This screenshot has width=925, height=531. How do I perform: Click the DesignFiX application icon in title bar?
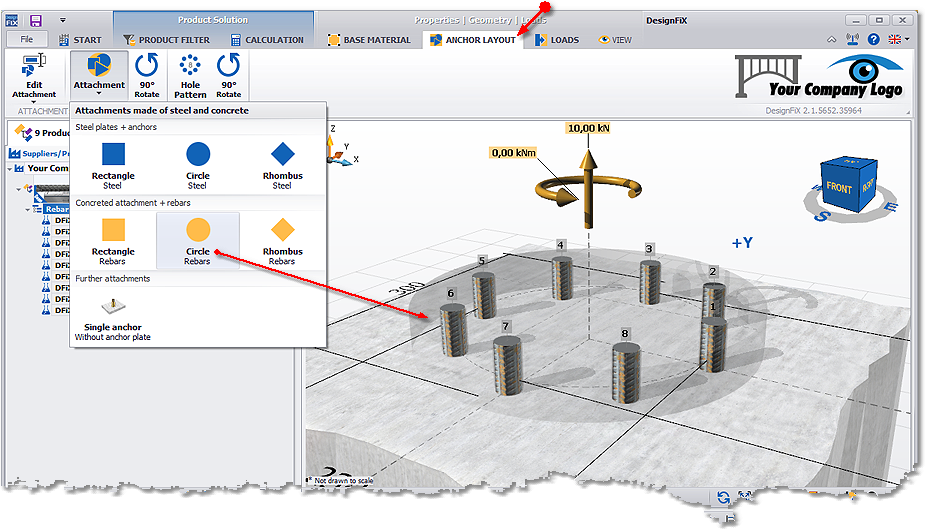[x=12, y=21]
